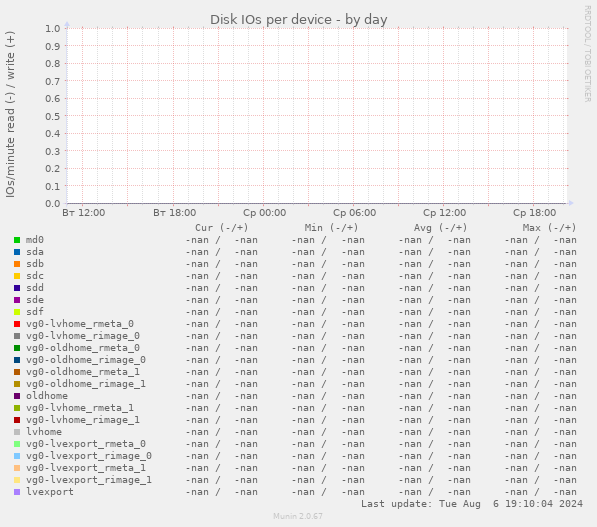597x527 pixels.
Task: Click the yellow sdc legend swatch
Action: coord(17,276)
